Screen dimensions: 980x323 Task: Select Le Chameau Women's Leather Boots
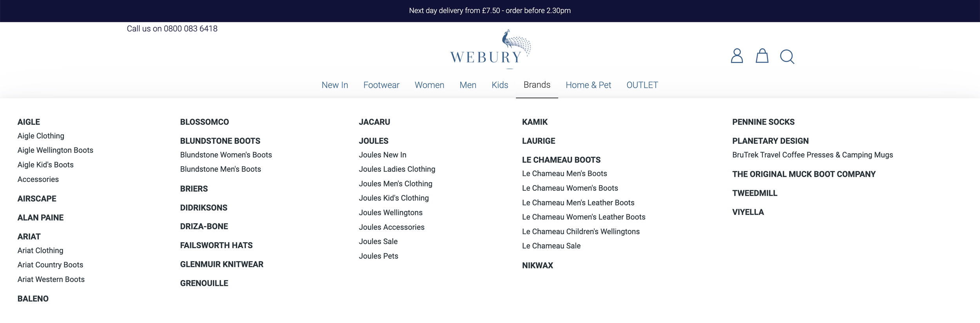pyautogui.click(x=584, y=217)
